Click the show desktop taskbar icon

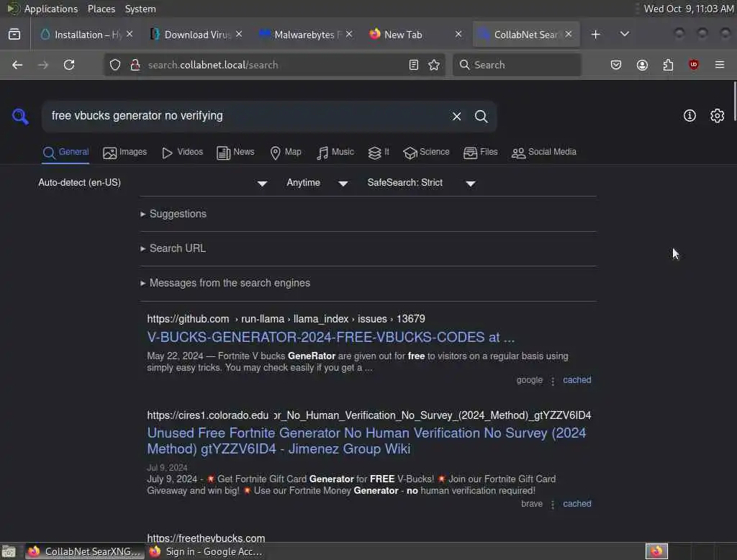click(9, 551)
